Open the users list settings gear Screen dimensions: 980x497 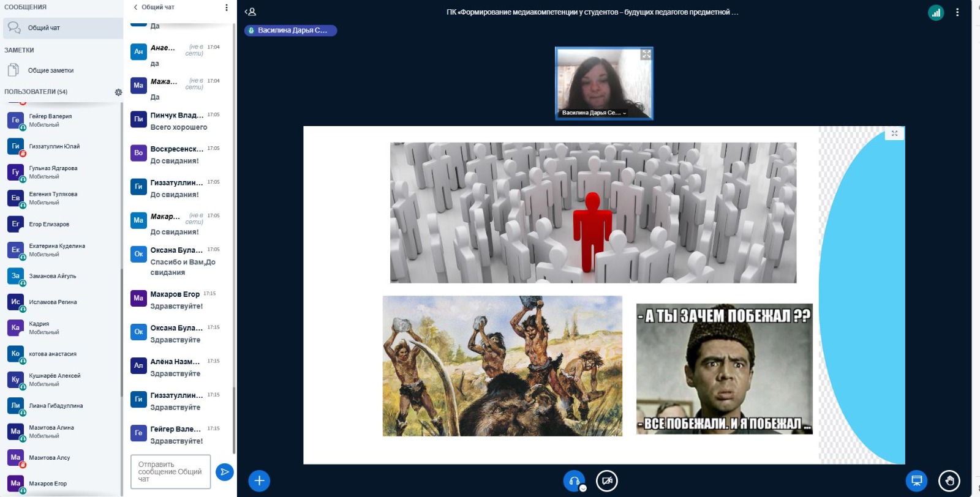point(118,92)
